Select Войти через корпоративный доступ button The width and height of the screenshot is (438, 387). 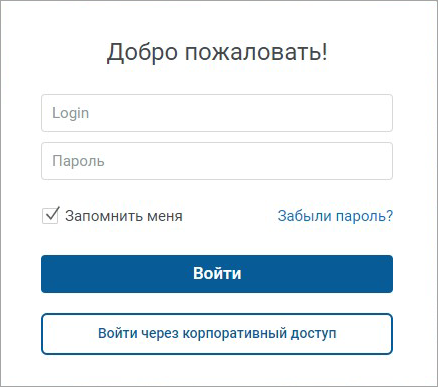click(217, 334)
